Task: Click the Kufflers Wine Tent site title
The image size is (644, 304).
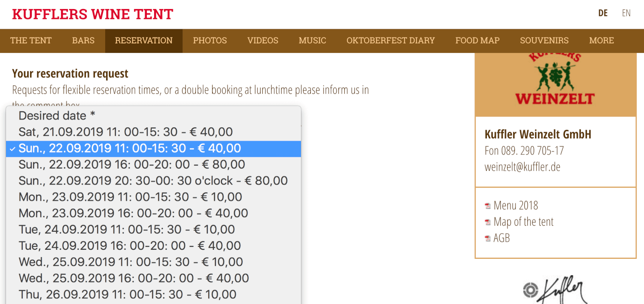Action: point(93,14)
